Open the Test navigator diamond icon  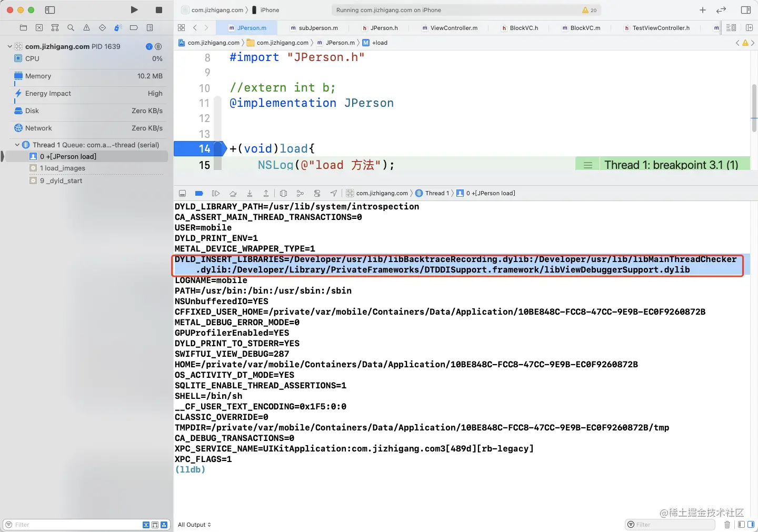click(102, 28)
